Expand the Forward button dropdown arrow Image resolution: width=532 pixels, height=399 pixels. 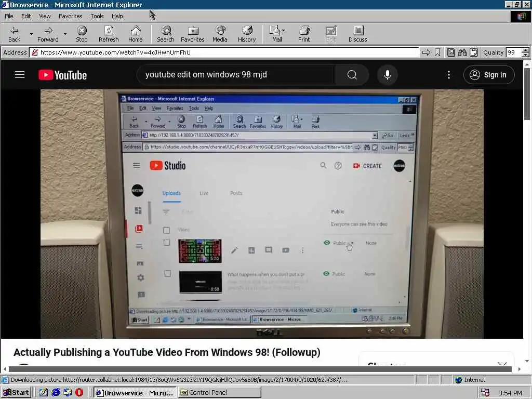coord(65,34)
